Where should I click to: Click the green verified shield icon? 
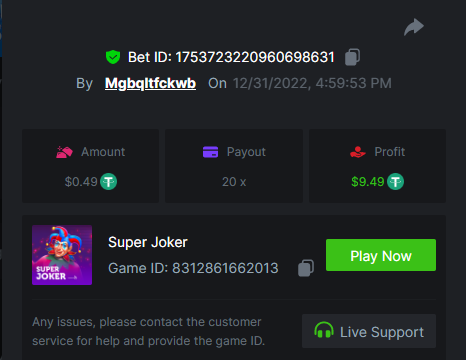pyautogui.click(x=113, y=57)
